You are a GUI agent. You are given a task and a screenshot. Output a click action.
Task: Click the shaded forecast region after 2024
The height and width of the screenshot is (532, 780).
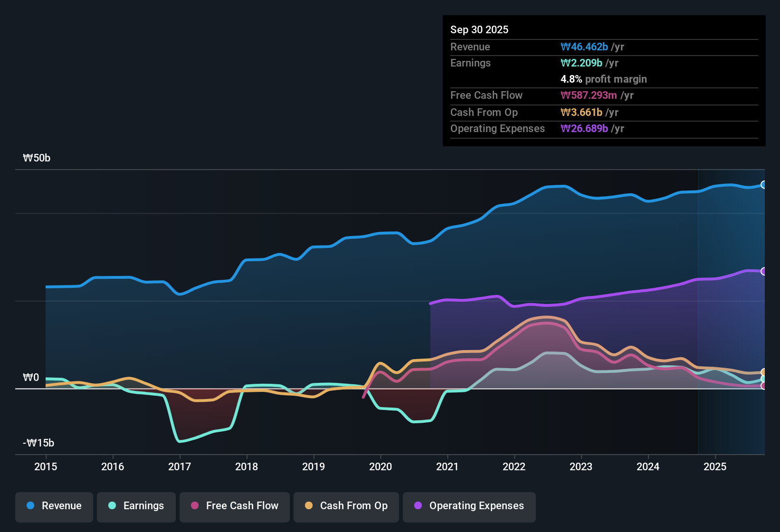(x=732, y=285)
